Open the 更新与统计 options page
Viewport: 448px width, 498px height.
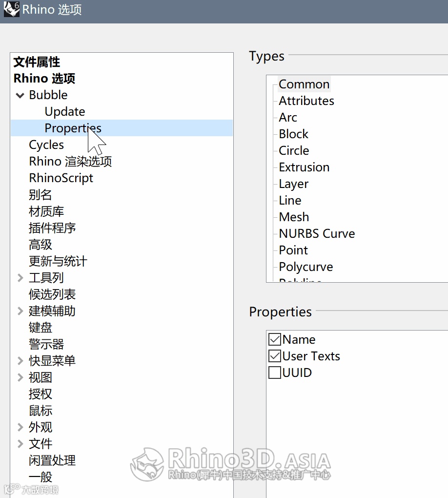[x=58, y=261]
